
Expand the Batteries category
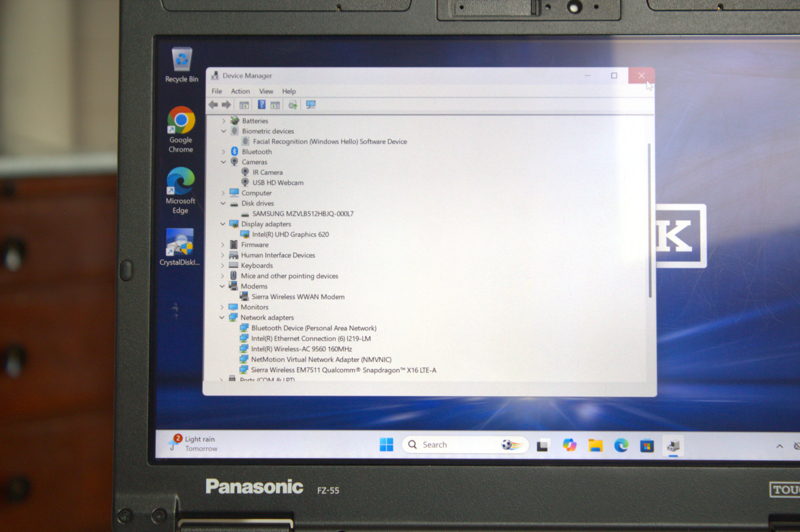coord(223,121)
